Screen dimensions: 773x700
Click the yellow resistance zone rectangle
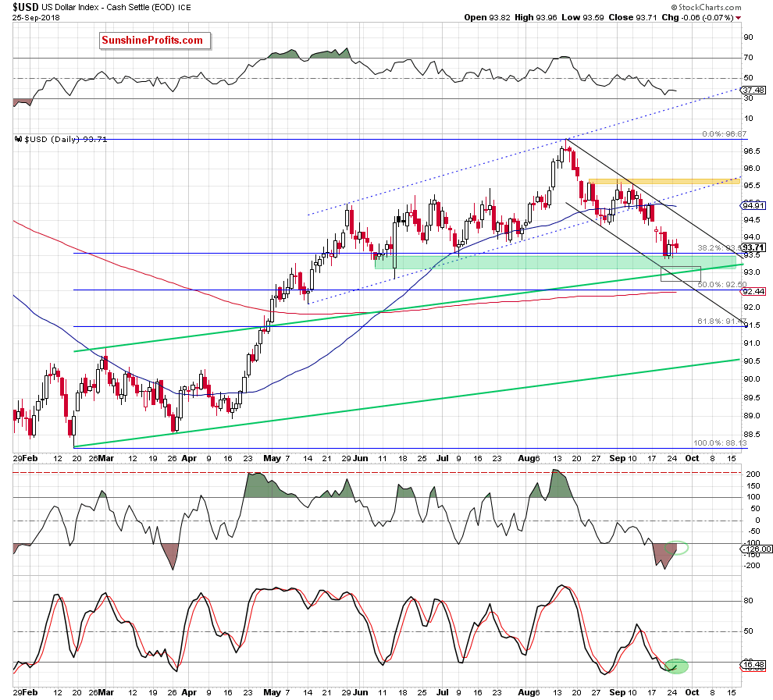664,181
